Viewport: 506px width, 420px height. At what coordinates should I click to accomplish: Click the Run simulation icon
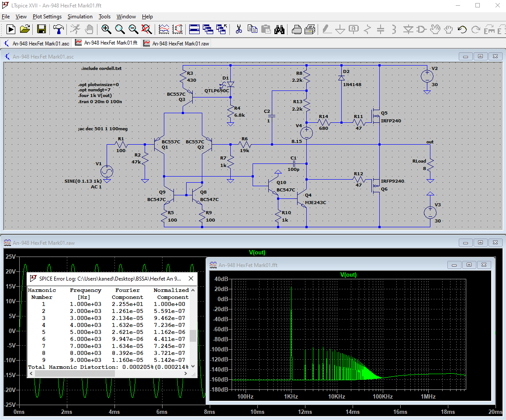pos(10,29)
